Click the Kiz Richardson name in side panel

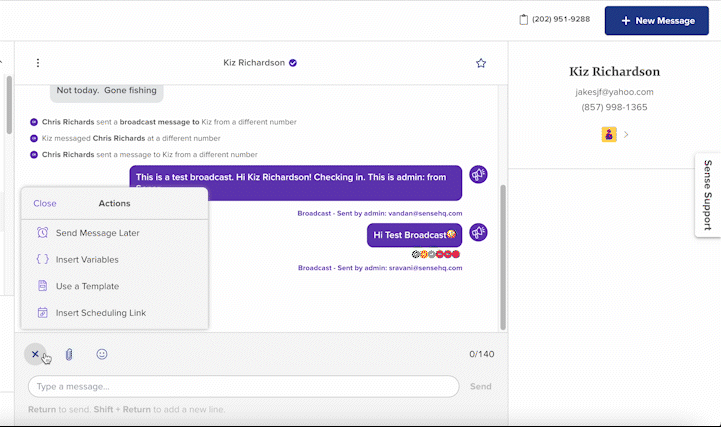point(614,72)
